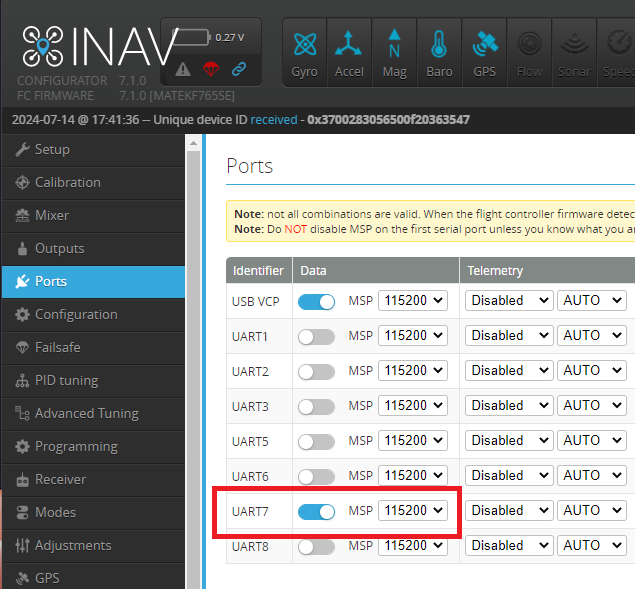Click the battery voltage indicator icon
Viewport: 635px width, 589px height.
(x=191, y=37)
